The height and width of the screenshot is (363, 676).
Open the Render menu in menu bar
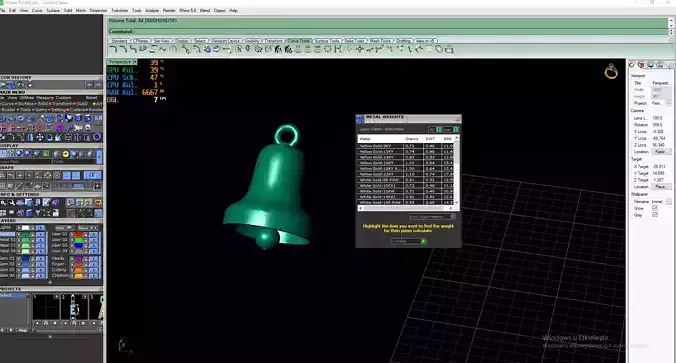[x=169, y=10]
